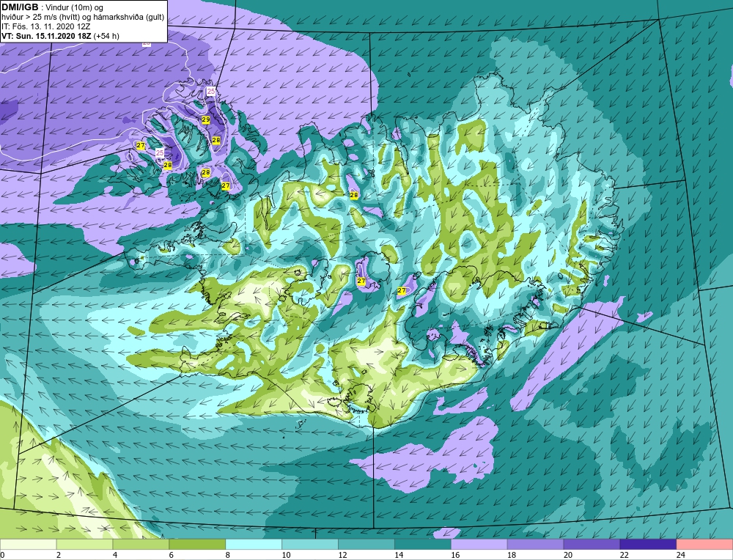
Task: Select the light cyan 8–10 m/s legend swatch
Action: coord(254,545)
